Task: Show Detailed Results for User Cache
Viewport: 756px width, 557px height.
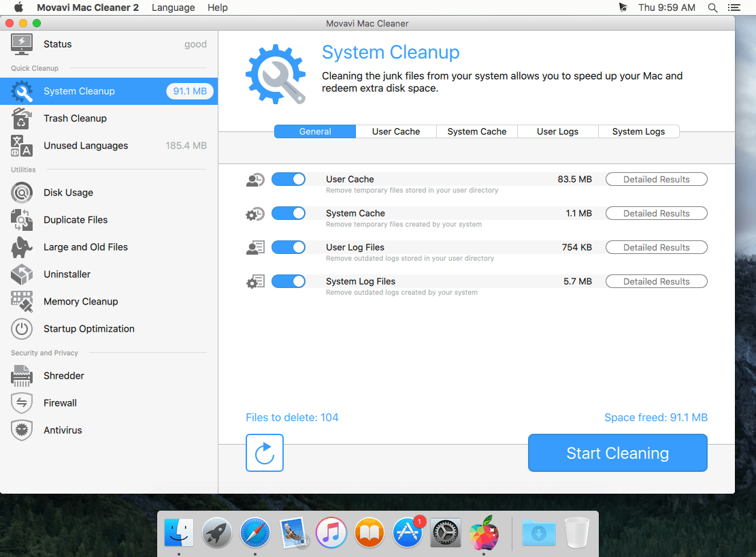Action: point(656,180)
